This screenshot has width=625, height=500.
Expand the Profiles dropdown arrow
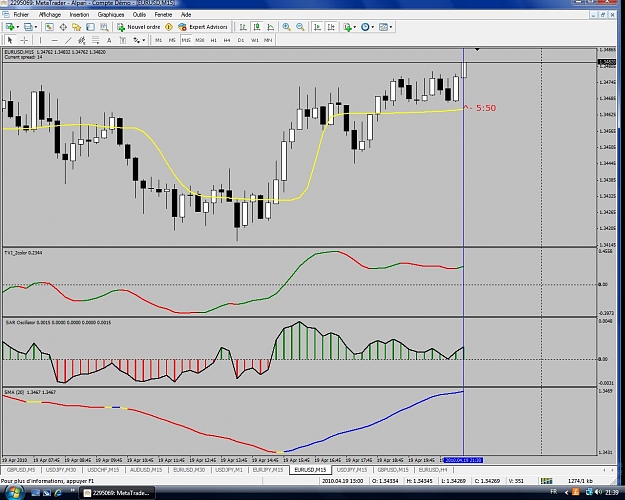tap(36, 27)
